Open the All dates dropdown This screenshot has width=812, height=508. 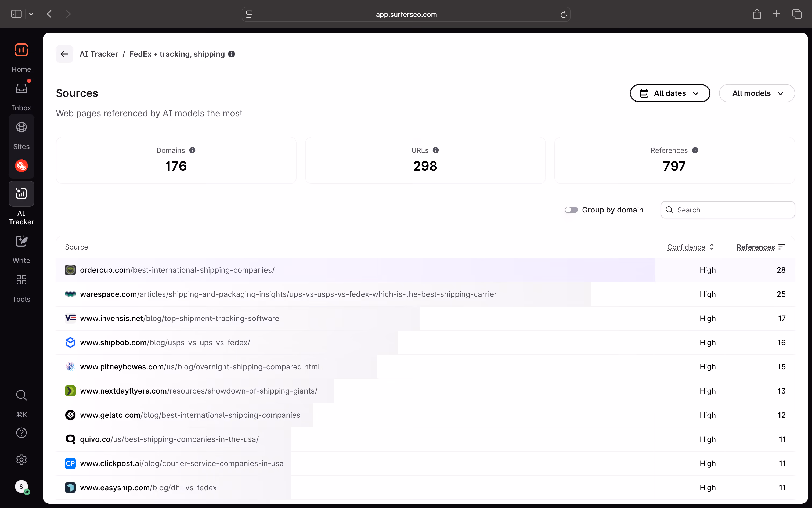point(670,93)
